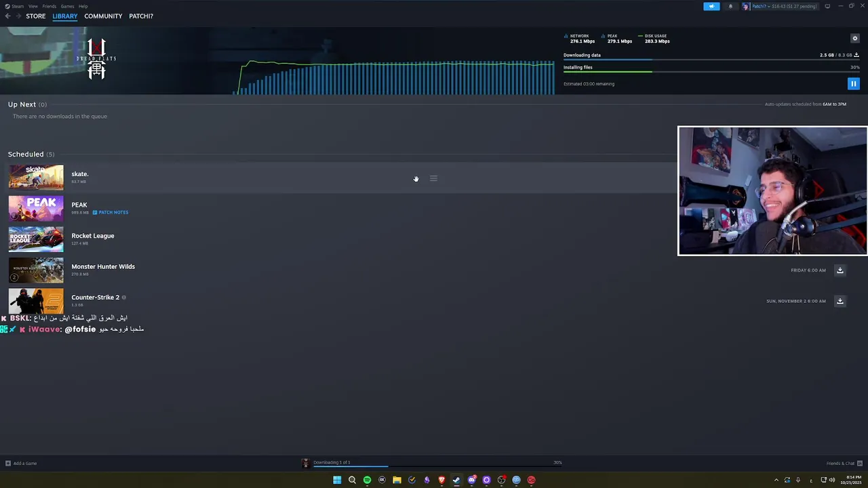Click the Installing files progress bar

[711, 72]
